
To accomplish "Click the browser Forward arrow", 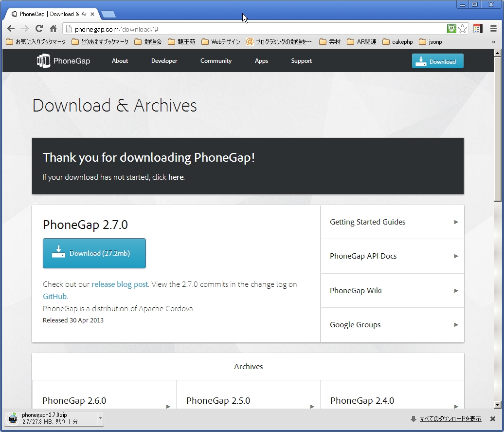I will coord(25,29).
